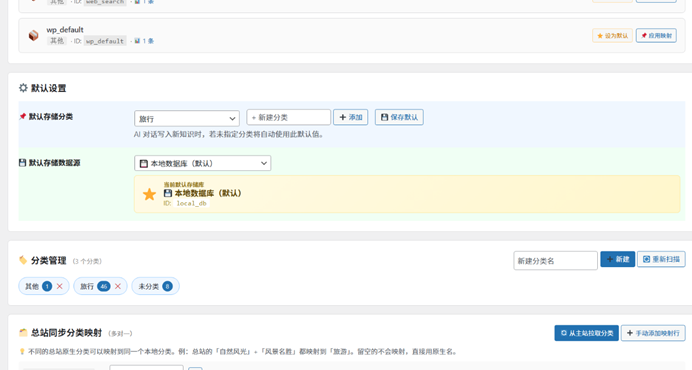Open the 默认存储分类 dropdown showing 旅行
The image size is (692, 370).
click(187, 118)
